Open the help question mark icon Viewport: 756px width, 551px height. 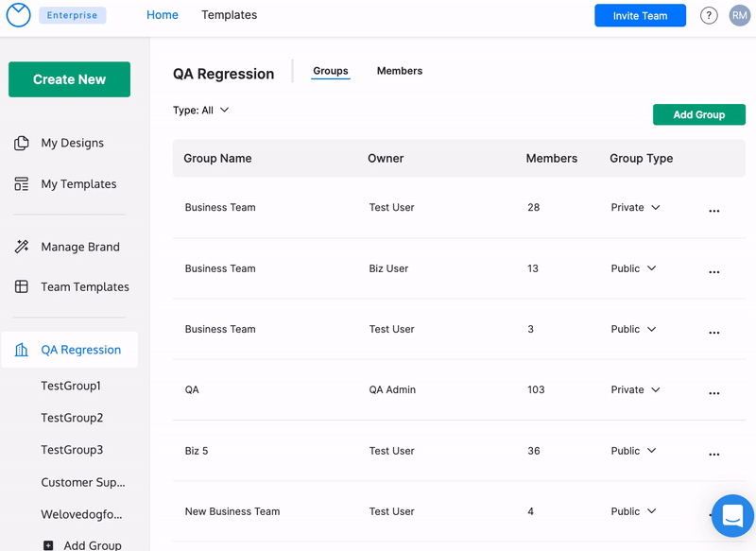[709, 16]
